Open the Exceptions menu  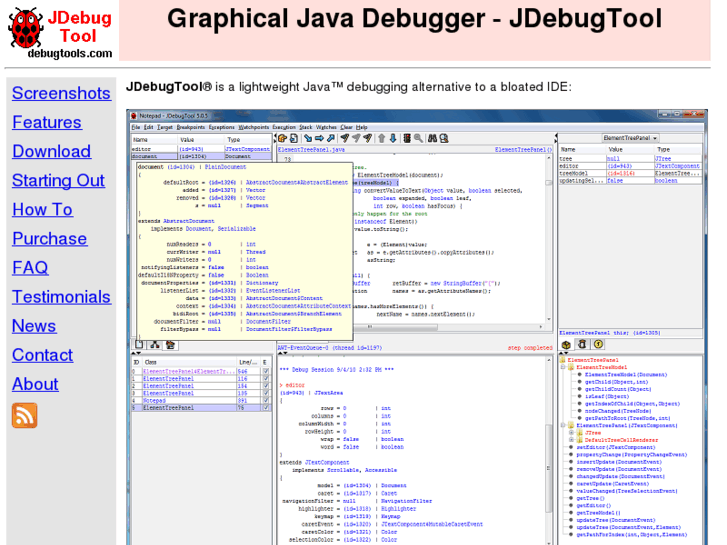222,127
